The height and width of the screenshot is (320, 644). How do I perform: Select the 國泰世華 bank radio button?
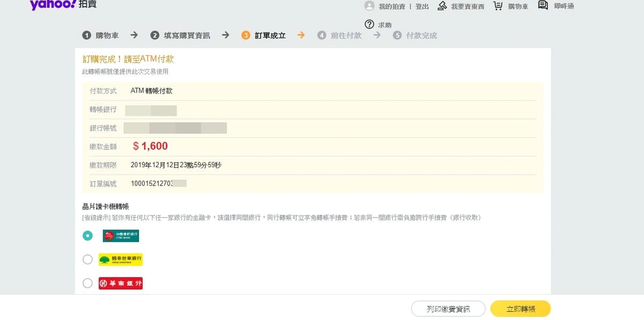(x=87, y=259)
